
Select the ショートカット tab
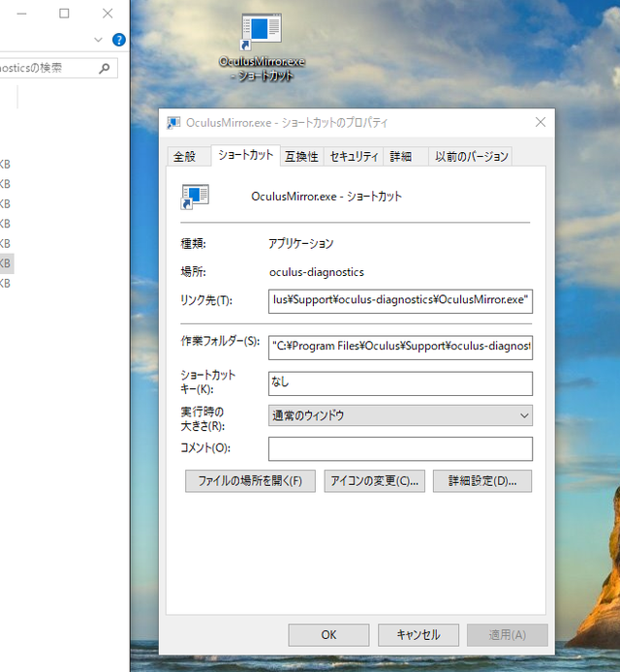(246, 155)
